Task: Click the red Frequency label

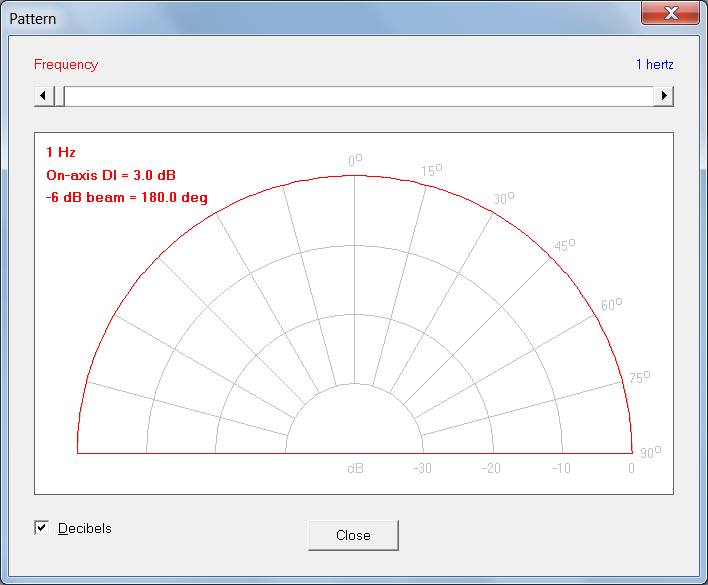Action: click(x=66, y=65)
